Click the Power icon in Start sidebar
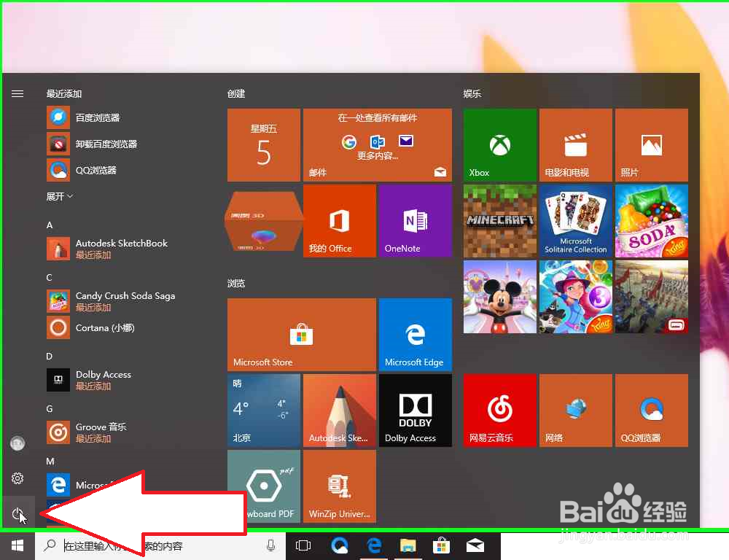The width and height of the screenshot is (729, 560). point(17,513)
